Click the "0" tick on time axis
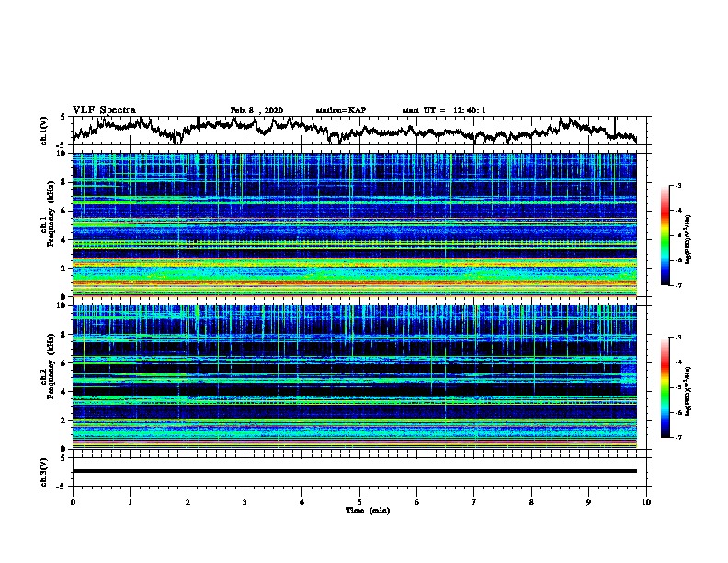Viewport: 728px width, 563px height. pyautogui.click(x=73, y=502)
